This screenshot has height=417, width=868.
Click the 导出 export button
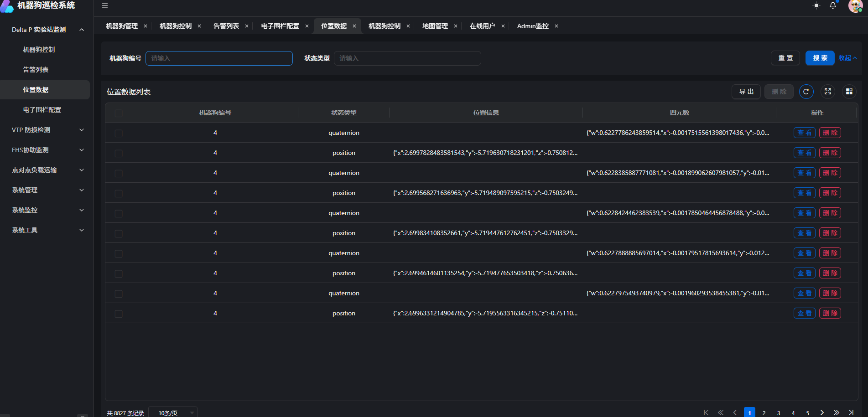pyautogui.click(x=746, y=92)
